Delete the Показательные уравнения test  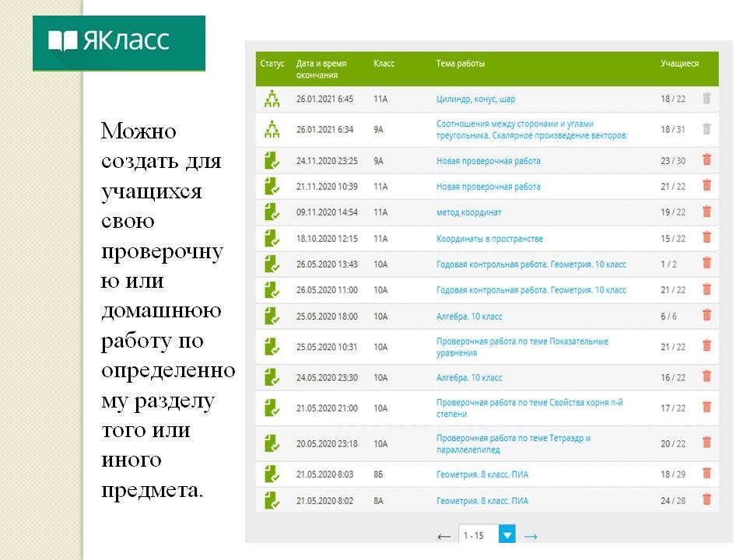[x=707, y=346]
